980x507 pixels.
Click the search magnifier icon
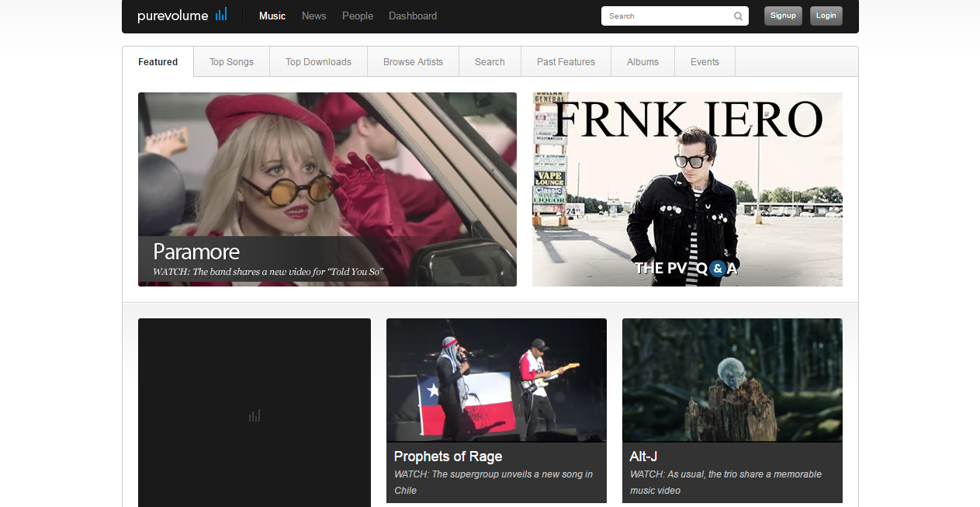click(x=738, y=16)
